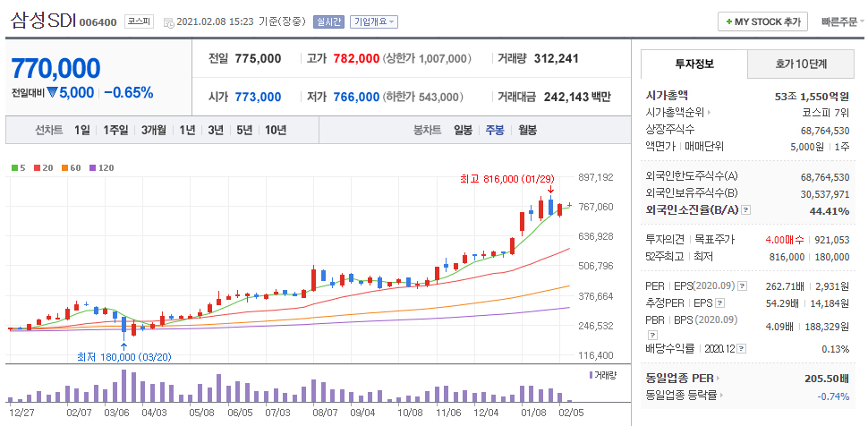The height and width of the screenshot is (426, 868).
Task: Click the arrow icon next to 시가총액순위
Action: pos(709,113)
